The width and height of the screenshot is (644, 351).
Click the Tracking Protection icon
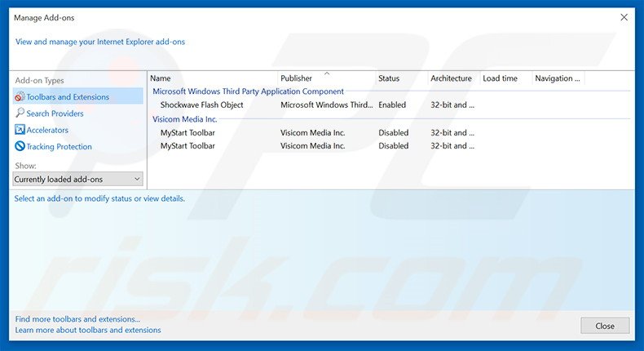20,146
